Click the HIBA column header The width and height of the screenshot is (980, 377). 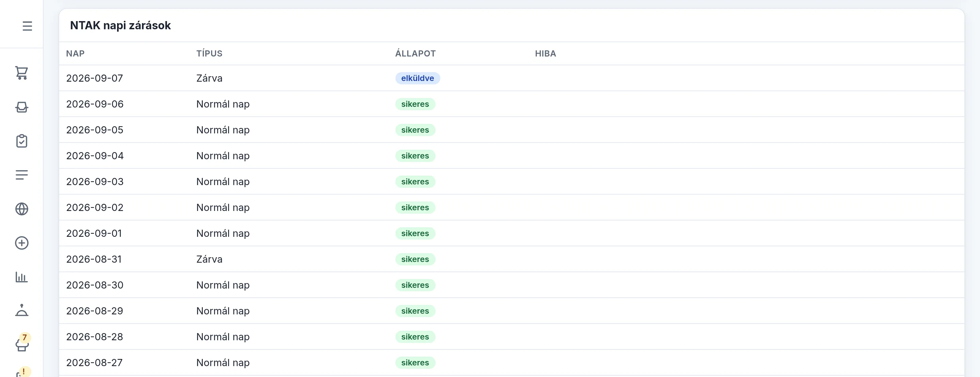pyautogui.click(x=545, y=54)
